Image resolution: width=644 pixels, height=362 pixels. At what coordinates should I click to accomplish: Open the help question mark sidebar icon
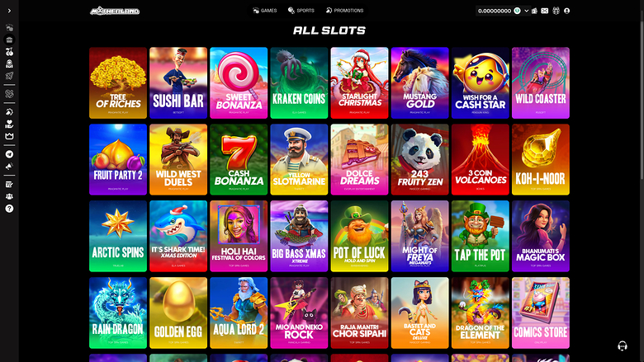tap(9, 209)
